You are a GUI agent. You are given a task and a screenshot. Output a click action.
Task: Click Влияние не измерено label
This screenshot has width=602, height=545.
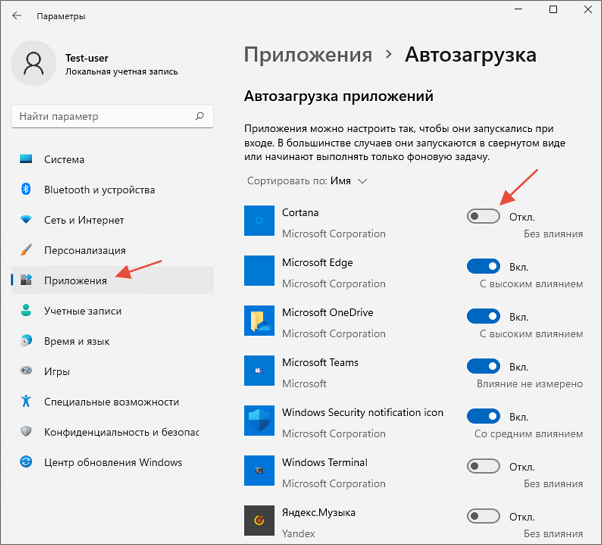click(x=530, y=384)
